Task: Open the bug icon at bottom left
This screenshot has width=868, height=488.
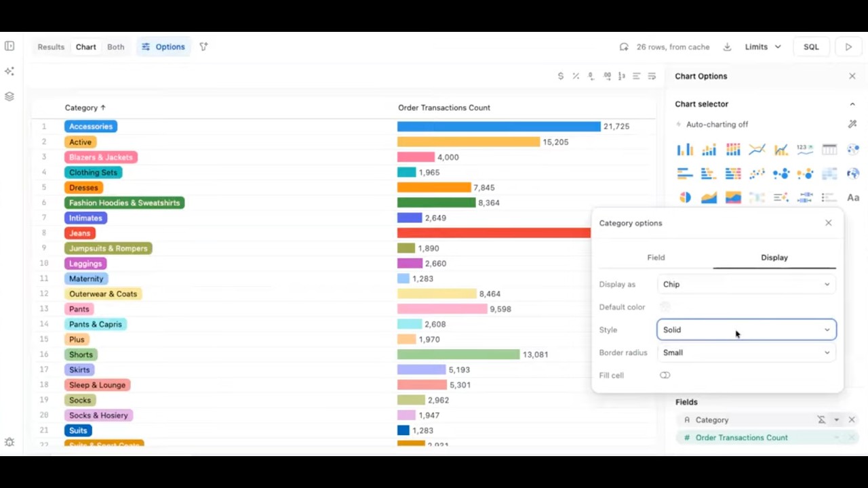Action: coord(9,442)
